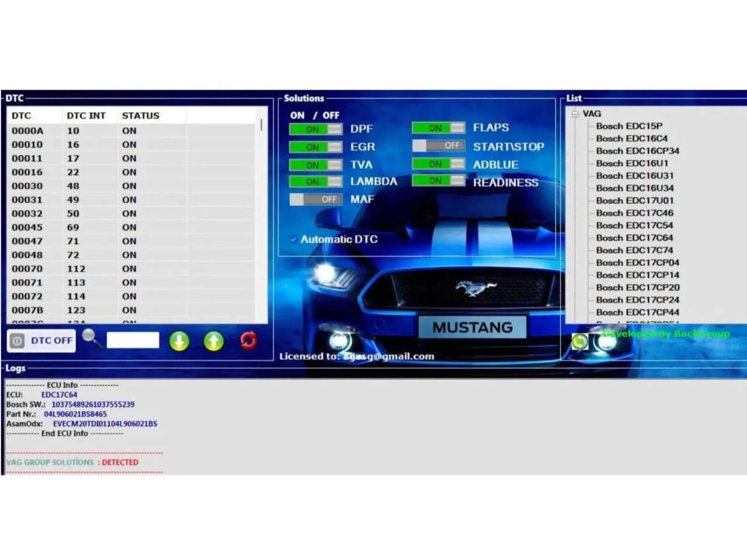Click the DTC search input field

(x=132, y=340)
